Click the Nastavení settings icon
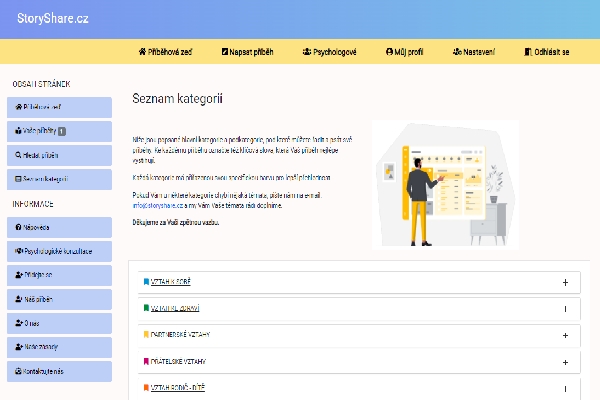This screenshot has width=600, height=400. coord(456,51)
